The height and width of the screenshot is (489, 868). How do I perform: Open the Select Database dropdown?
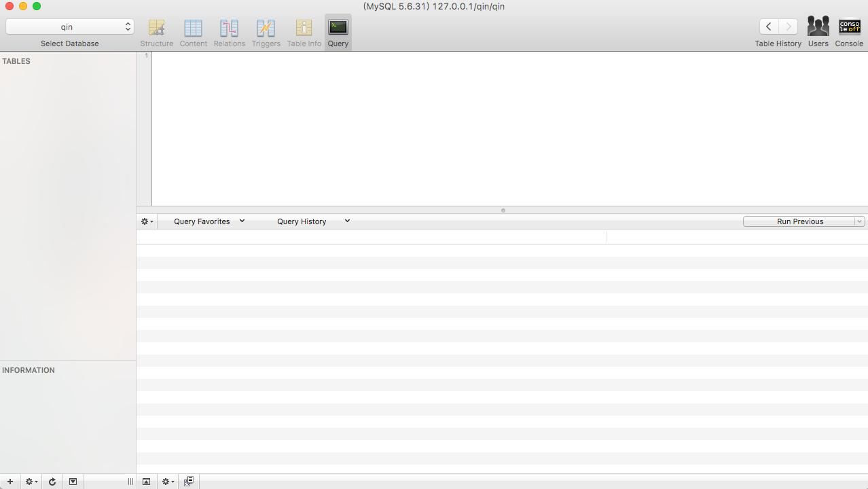(69, 26)
